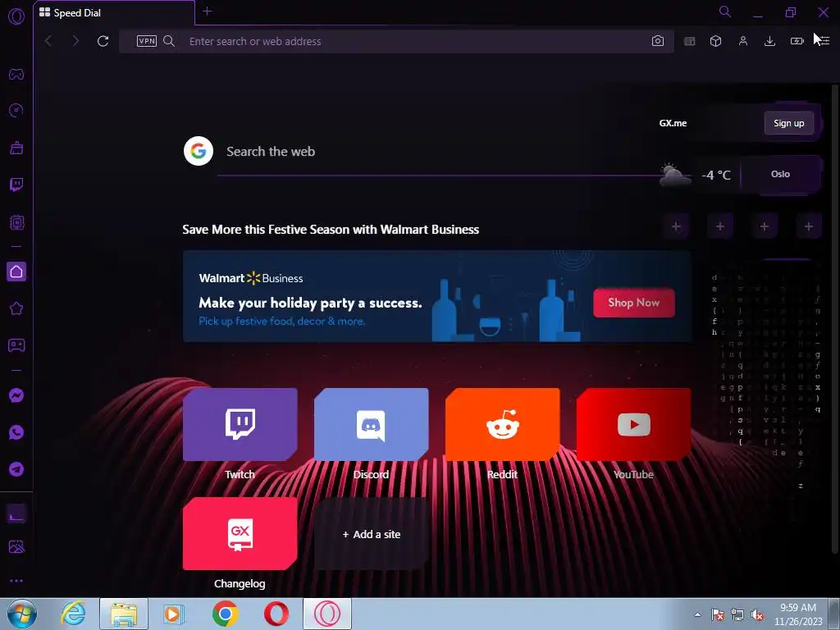This screenshot has width=840, height=630.
Task: Open the -4 °C weather widget
Action: point(696,175)
